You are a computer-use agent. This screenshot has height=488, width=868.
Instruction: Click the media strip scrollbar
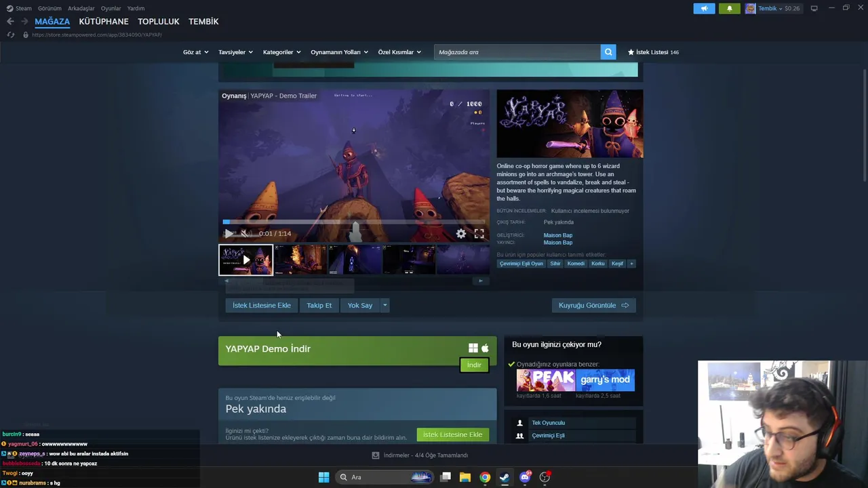pos(353,281)
